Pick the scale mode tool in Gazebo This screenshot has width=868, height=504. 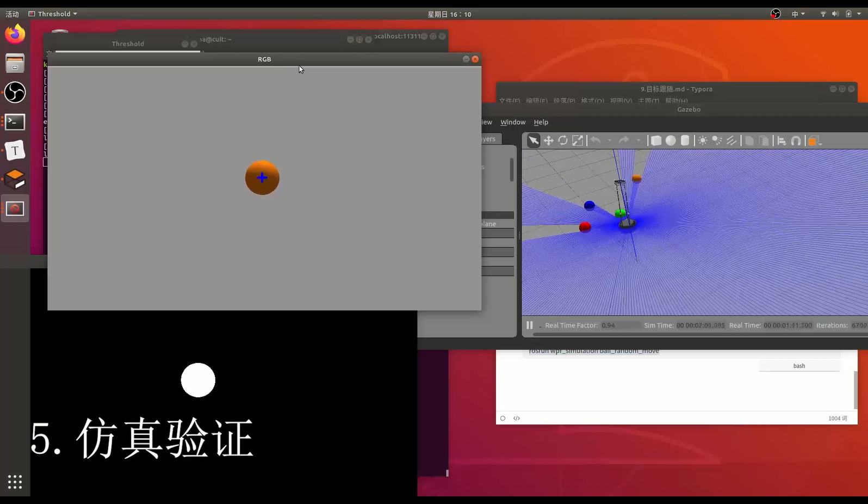[578, 141]
